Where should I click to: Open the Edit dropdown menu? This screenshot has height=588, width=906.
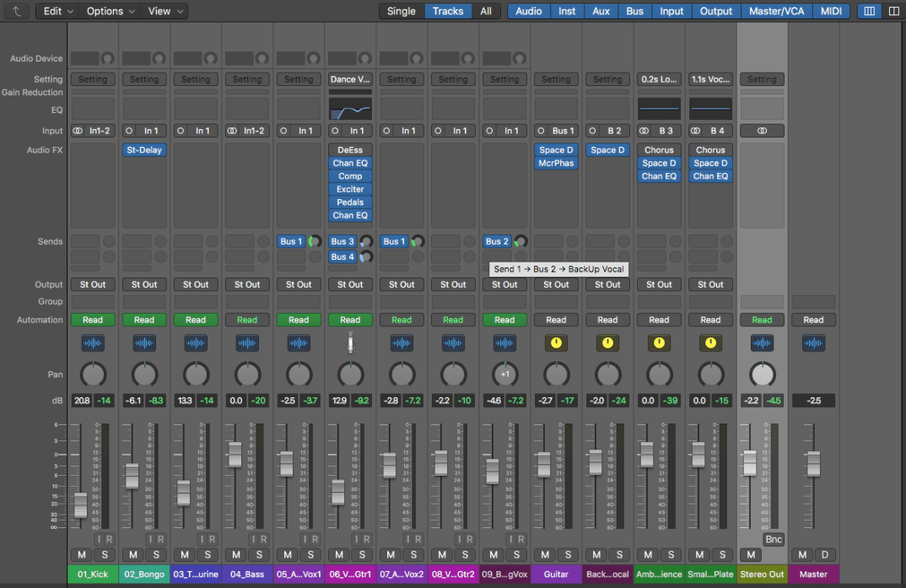[x=57, y=11]
